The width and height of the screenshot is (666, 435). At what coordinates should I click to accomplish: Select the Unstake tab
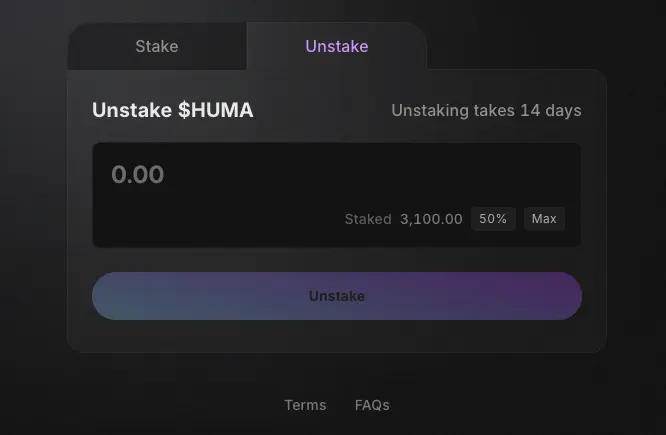point(337,46)
